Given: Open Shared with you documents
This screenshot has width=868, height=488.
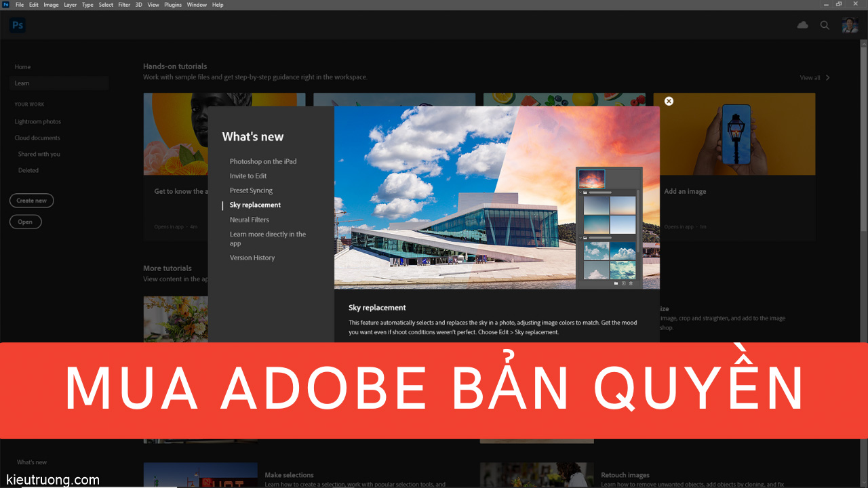Looking at the screenshot, I should pos(39,155).
